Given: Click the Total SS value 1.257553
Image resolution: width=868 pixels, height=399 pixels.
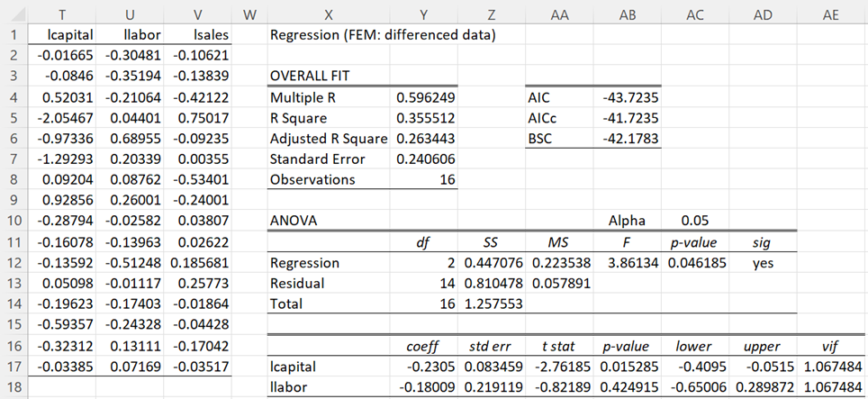Looking at the screenshot, I should click(493, 304).
